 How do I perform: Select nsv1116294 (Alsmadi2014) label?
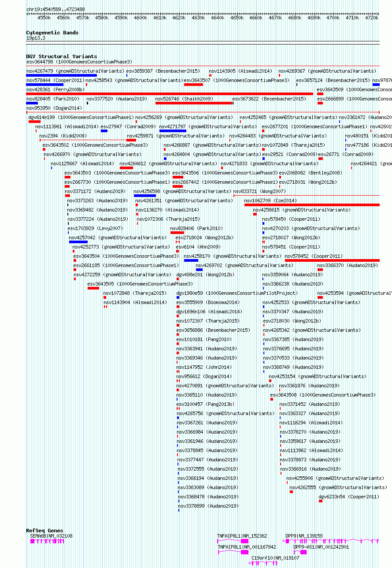coord(311,423)
